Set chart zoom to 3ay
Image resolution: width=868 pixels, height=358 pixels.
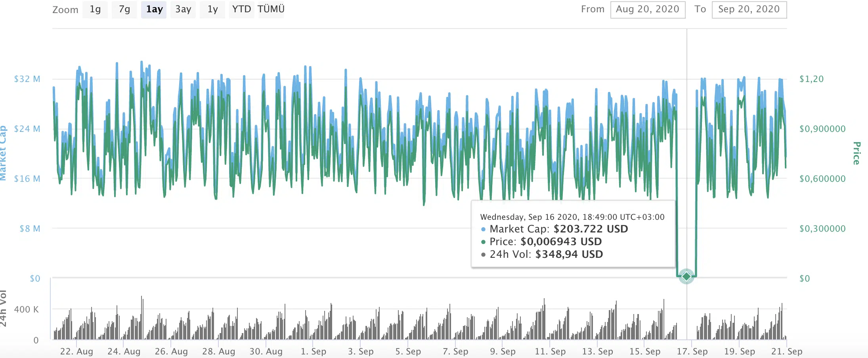coord(183,10)
